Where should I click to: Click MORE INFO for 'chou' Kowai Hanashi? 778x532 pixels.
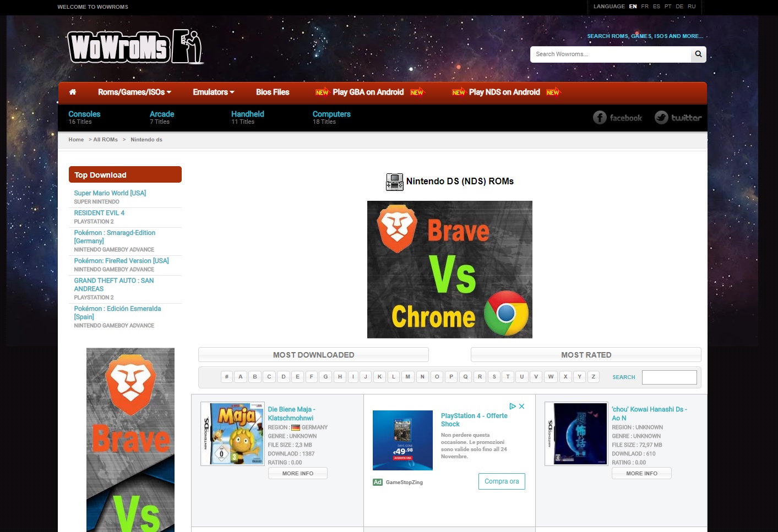click(x=641, y=473)
